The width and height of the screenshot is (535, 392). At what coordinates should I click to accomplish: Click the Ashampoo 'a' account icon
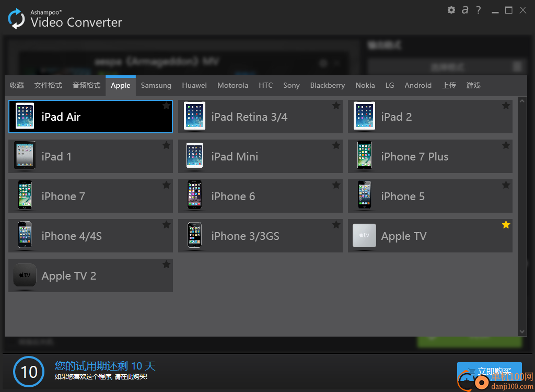click(x=464, y=10)
